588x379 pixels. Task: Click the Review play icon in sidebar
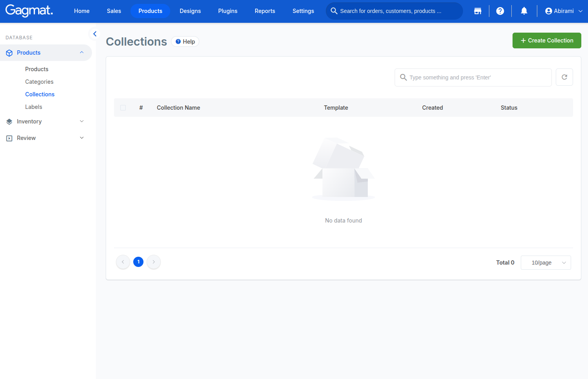pos(9,138)
